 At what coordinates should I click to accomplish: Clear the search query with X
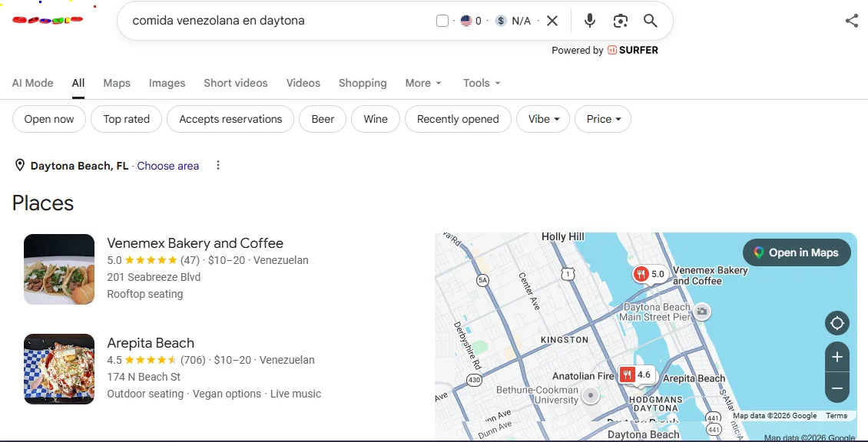click(552, 21)
